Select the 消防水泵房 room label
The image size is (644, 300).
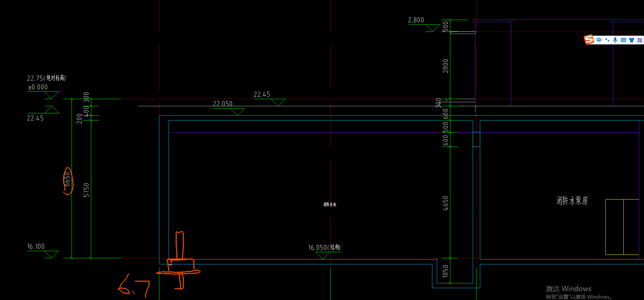(572, 201)
